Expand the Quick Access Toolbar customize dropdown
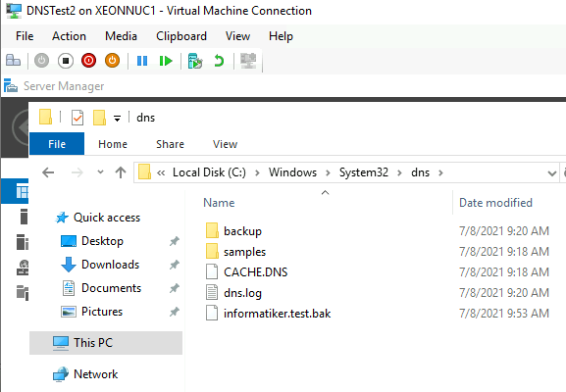Screen dimensions: 566x392 (117, 119)
